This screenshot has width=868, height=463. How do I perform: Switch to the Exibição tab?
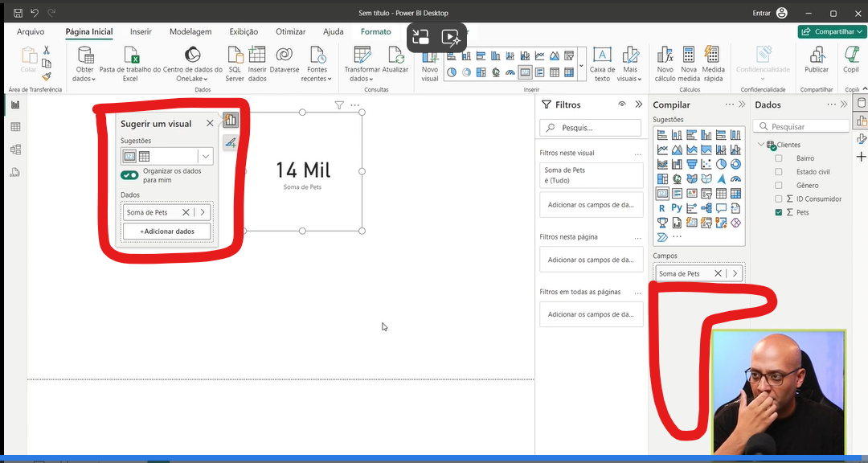244,31
